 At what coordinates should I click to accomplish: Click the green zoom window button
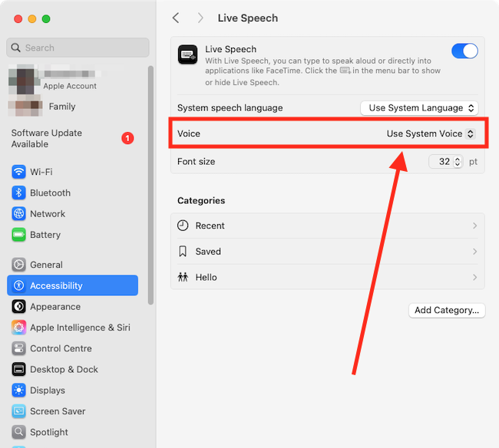coord(46,19)
